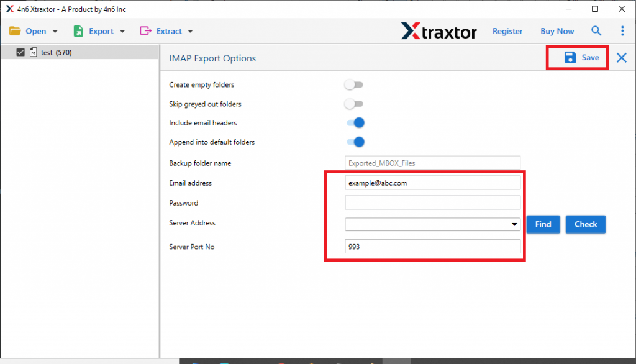This screenshot has width=636, height=364.
Task: Clear the Email address input field
Action: [x=432, y=182]
